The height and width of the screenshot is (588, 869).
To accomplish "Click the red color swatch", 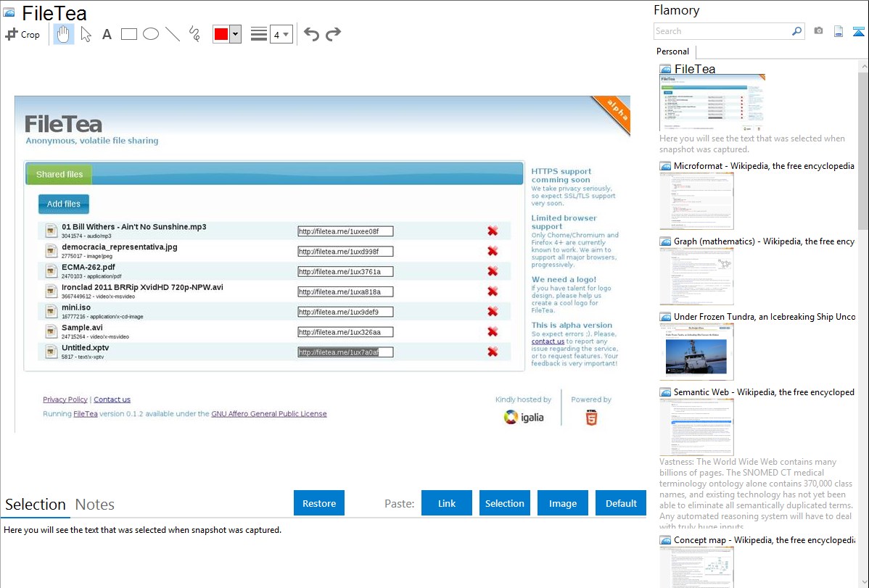I will click(x=221, y=34).
